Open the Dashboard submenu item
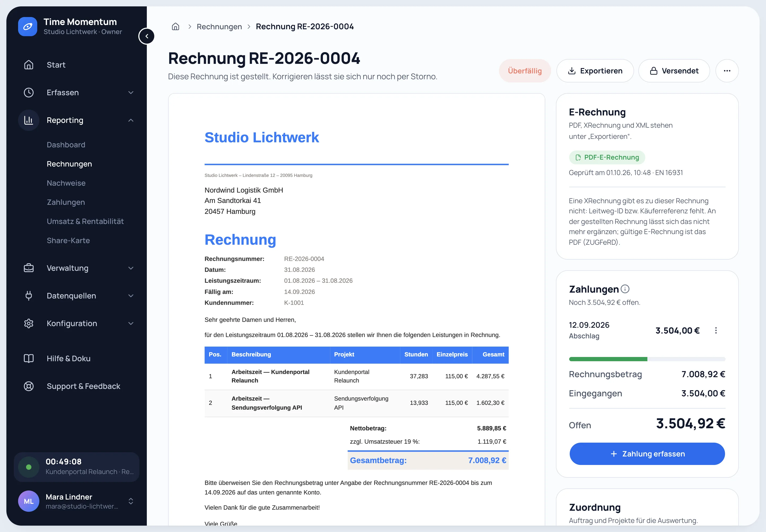Viewport: 766px width, 532px height. point(66,145)
